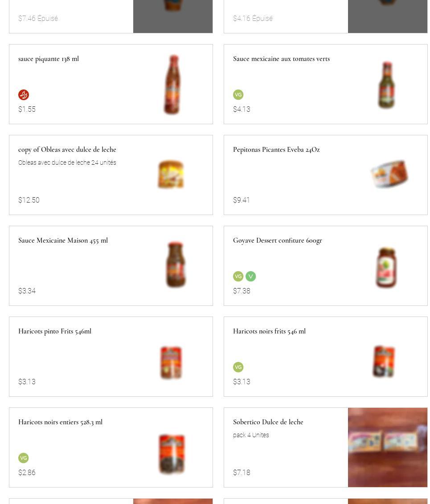The width and height of the screenshot is (430, 504).
Task: Click the VG badge on Sauce mexicaine aux tomates verts
Action: point(238,94)
